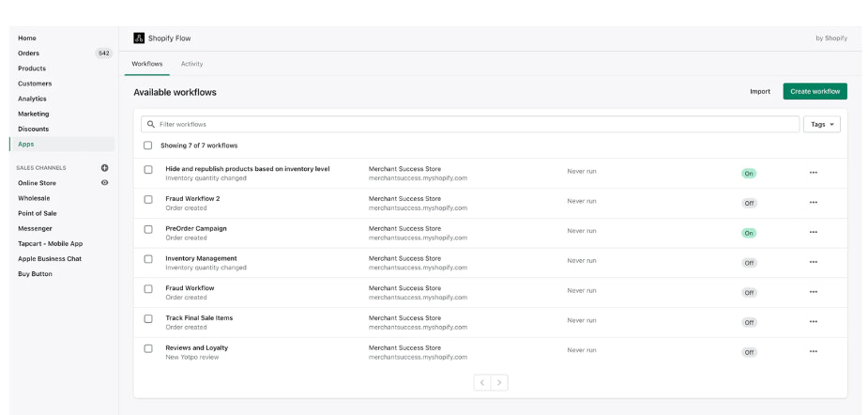Open Analytics in the sidebar
The width and height of the screenshot is (868, 415).
coord(32,99)
